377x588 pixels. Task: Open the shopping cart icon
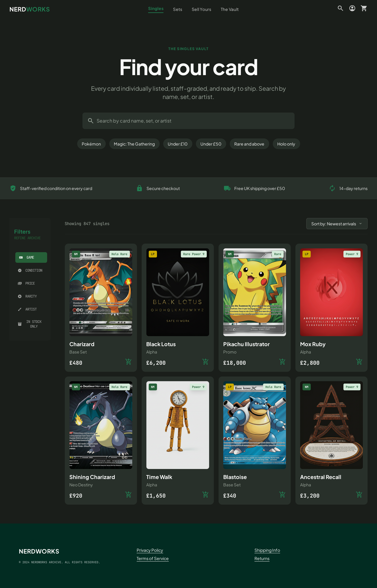[364, 8]
